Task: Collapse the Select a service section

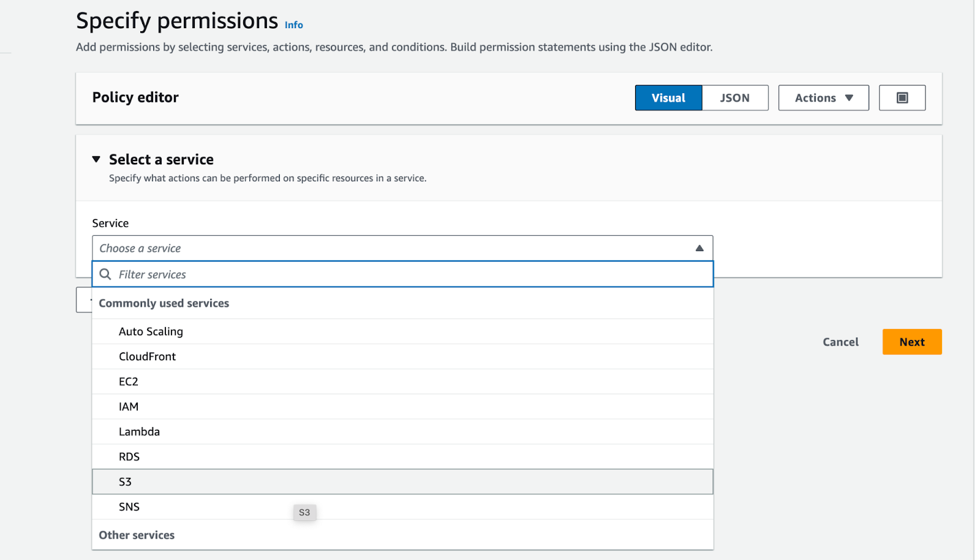Action: [96, 159]
